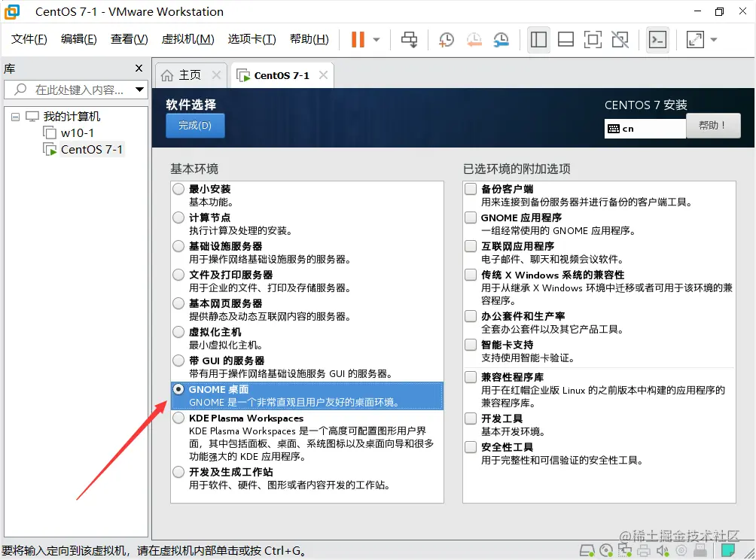
Task: Click the webcam status bar icon
Action: point(681,550)
